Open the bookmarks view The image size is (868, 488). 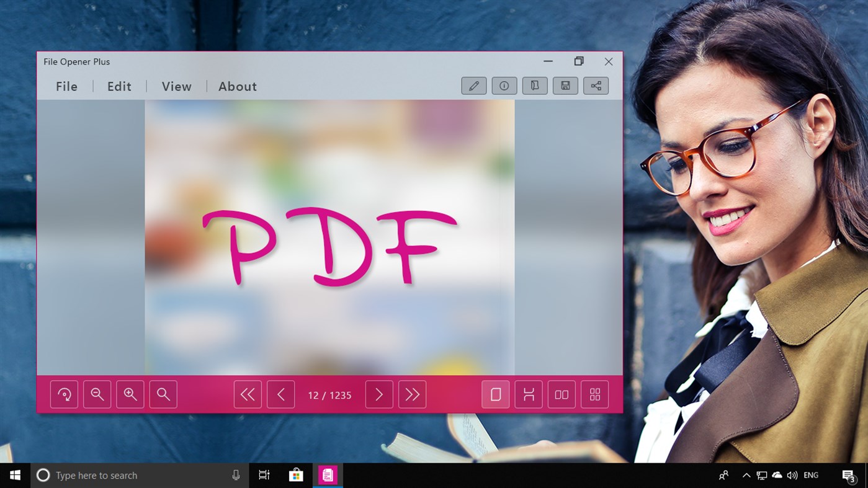534,86
